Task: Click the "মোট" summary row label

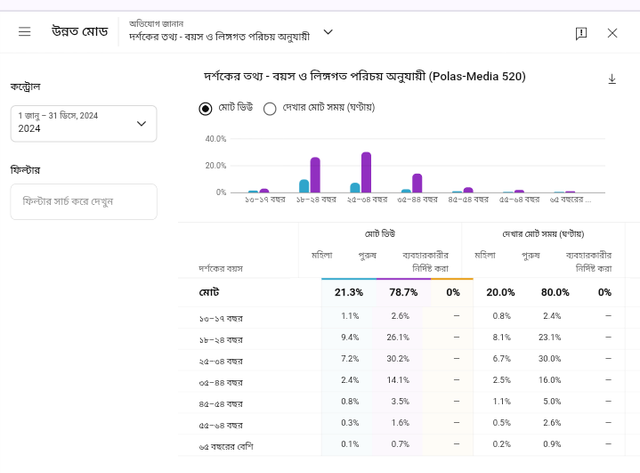Action: (210, 292)
